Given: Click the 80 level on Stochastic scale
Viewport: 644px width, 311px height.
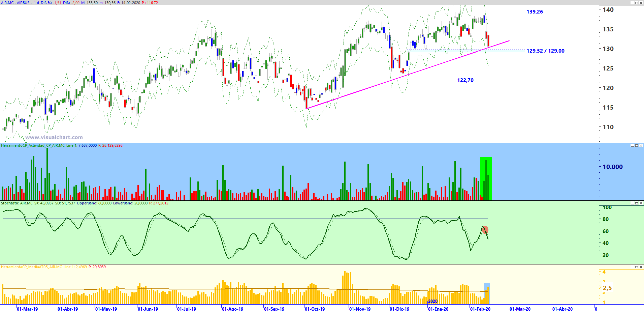Looking at the screenshot, I should point(606,219).
